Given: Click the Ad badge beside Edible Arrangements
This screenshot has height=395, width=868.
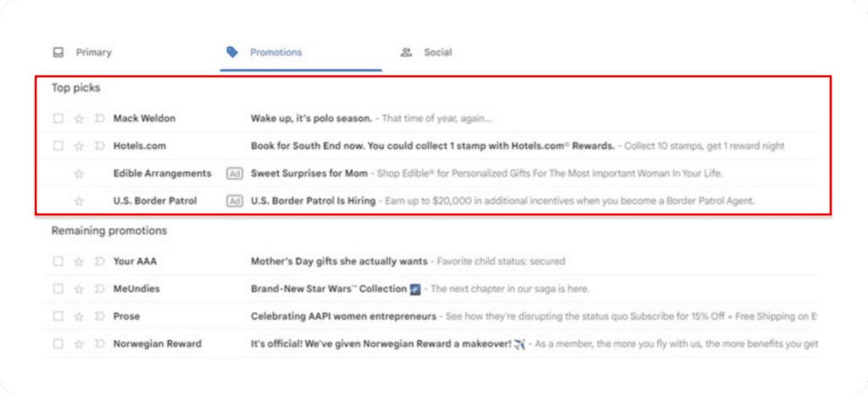Looking at the screenshot, I should point(235,174).
